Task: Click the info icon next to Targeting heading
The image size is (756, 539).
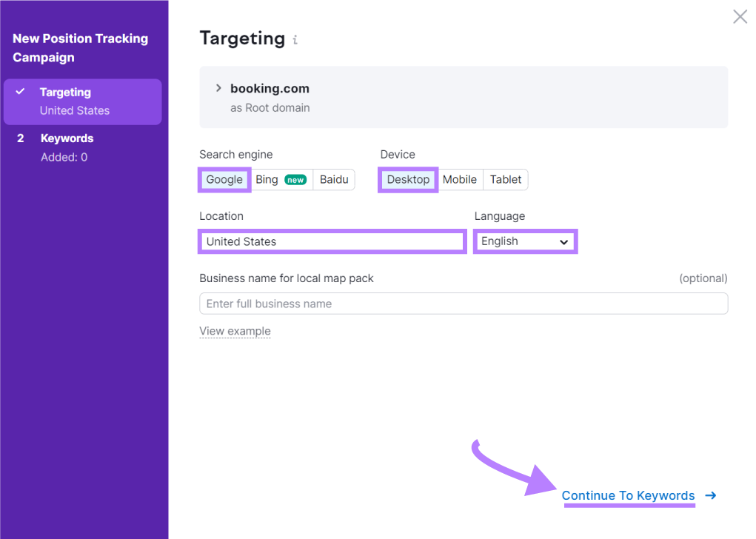Action: 293,41
